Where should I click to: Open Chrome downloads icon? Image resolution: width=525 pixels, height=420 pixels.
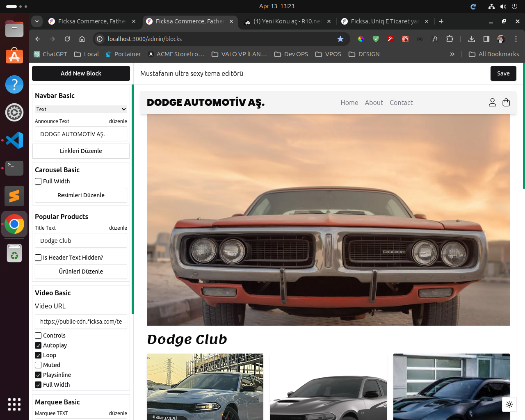[472, 39]
